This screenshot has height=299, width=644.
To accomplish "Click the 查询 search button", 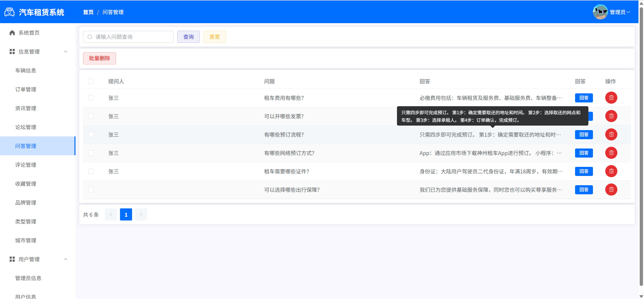I will tap(188, 37).
